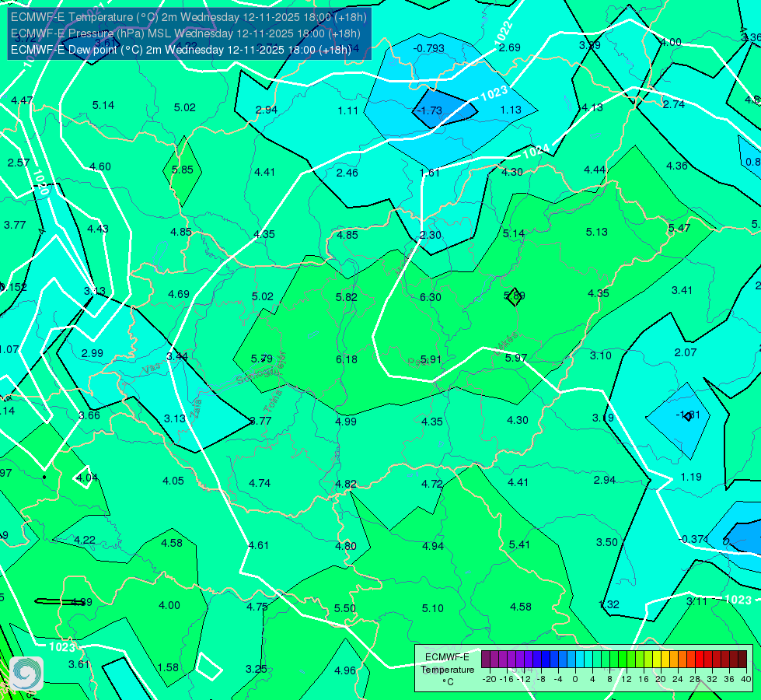Click the 2.07 temperature value
The width and height of the screenshot is (761, 700).
pos(686,352)
